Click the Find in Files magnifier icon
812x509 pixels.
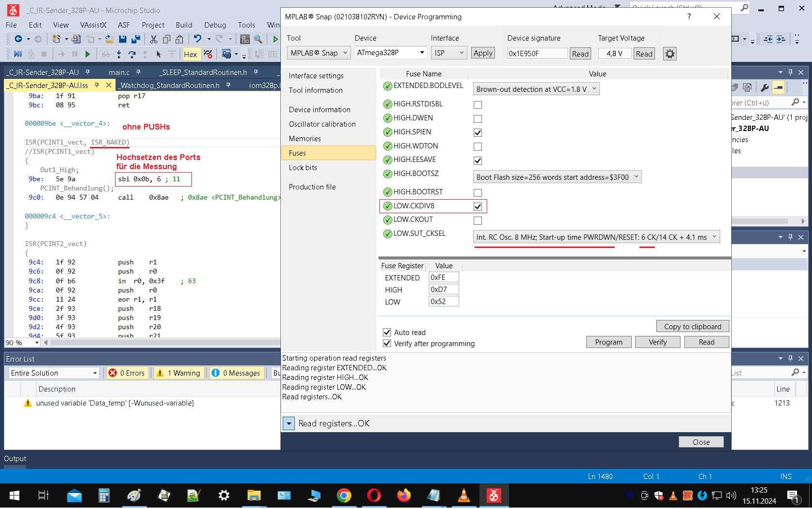[258, 39]
